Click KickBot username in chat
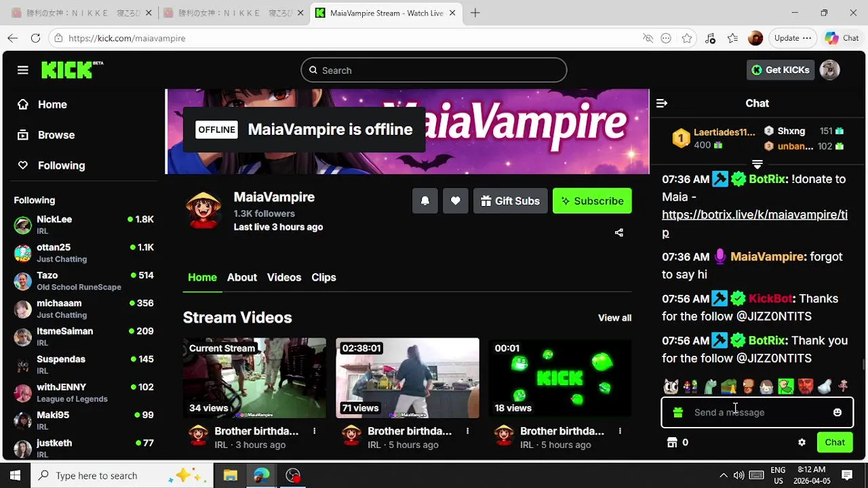Screen dimensions: 868x488 coord(770,298)
